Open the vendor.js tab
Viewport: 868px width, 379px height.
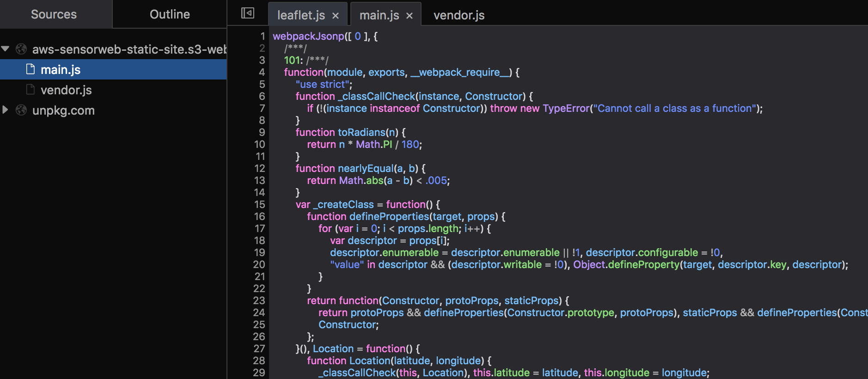pyautogui.click(x=459, y=15)
